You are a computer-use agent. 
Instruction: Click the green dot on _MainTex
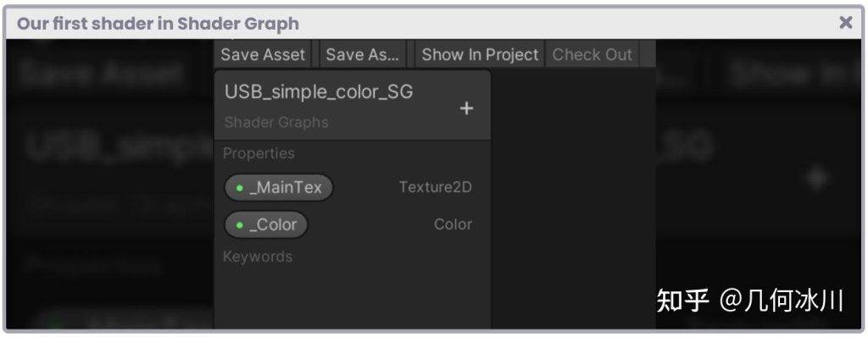(240, 188)
